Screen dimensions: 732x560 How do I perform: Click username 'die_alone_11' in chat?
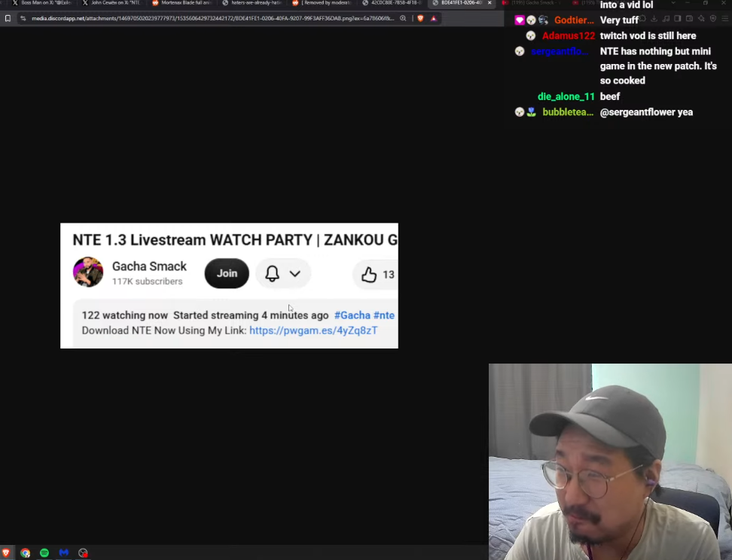point(566,96)
